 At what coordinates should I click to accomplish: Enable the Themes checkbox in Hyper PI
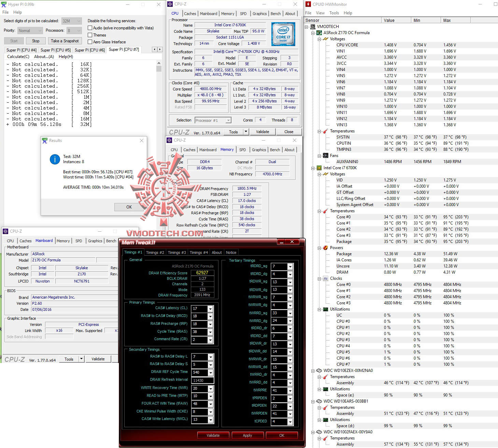90,35
